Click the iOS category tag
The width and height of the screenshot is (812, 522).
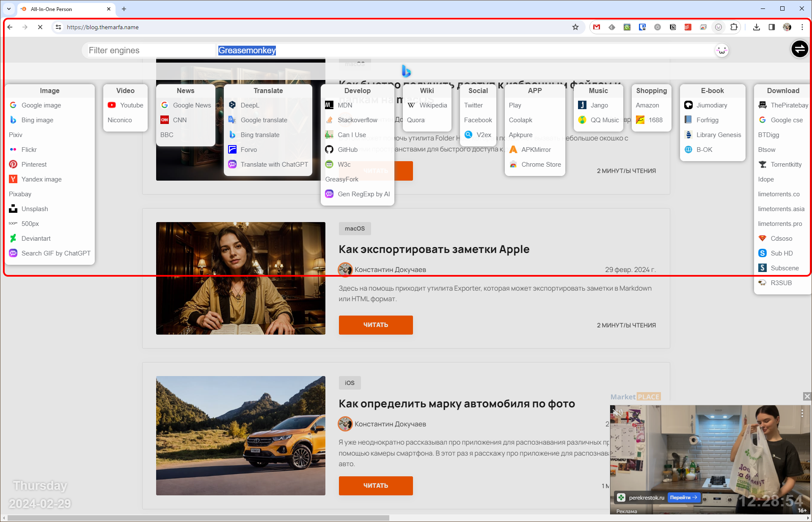(350, 383)
